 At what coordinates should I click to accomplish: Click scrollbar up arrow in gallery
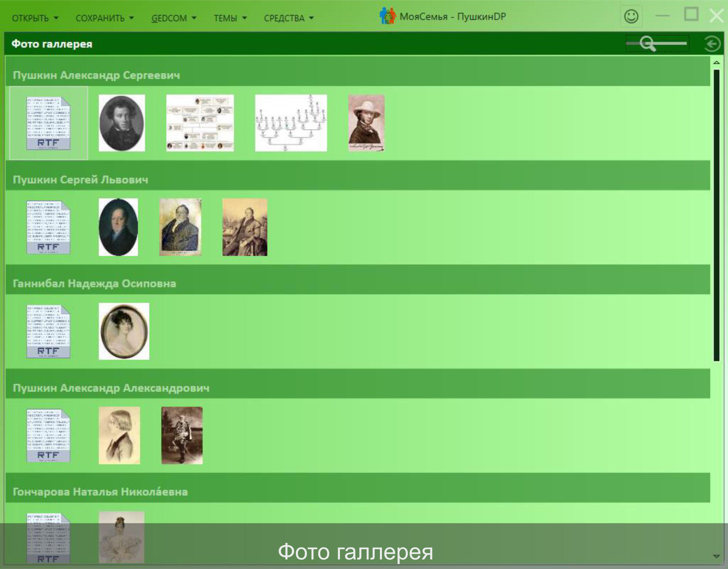click(x=716, y=63)
